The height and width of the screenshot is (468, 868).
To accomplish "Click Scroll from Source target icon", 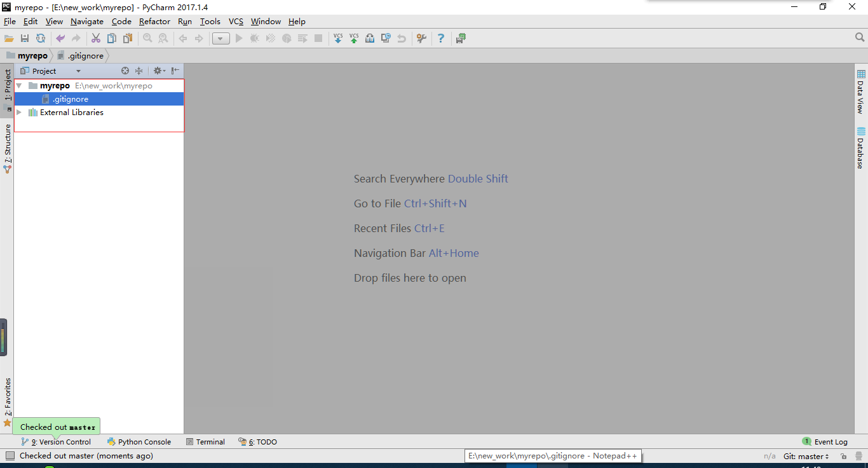I will 125,71.
